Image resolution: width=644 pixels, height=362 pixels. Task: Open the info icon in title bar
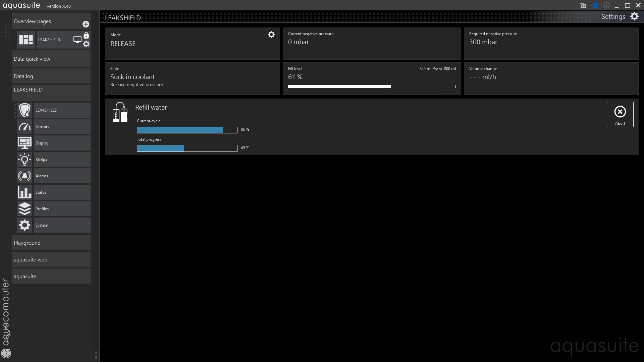[606, 5]
